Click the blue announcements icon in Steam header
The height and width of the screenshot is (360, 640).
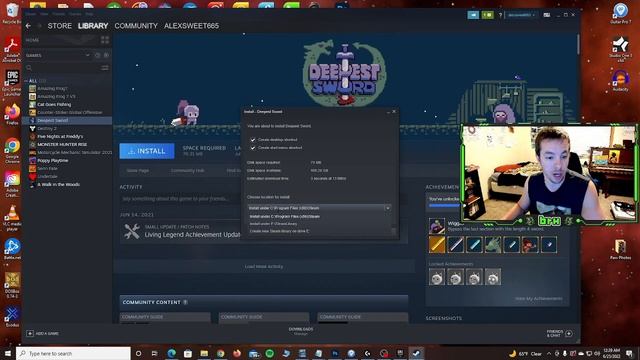tap(473, 15)
